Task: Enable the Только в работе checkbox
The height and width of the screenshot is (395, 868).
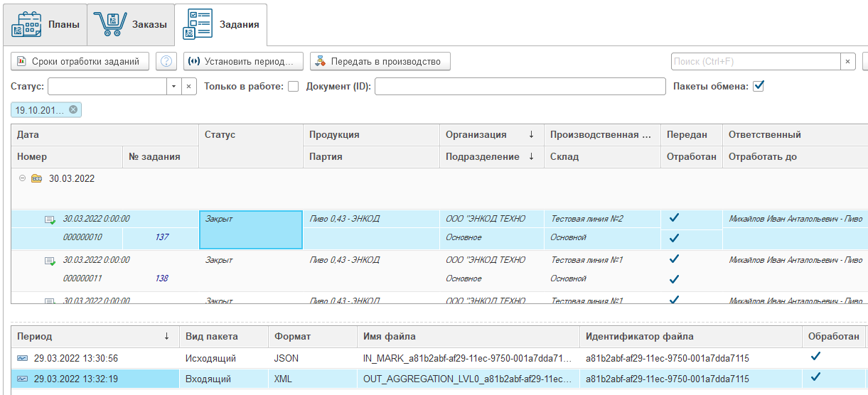Action: point(293,87)
